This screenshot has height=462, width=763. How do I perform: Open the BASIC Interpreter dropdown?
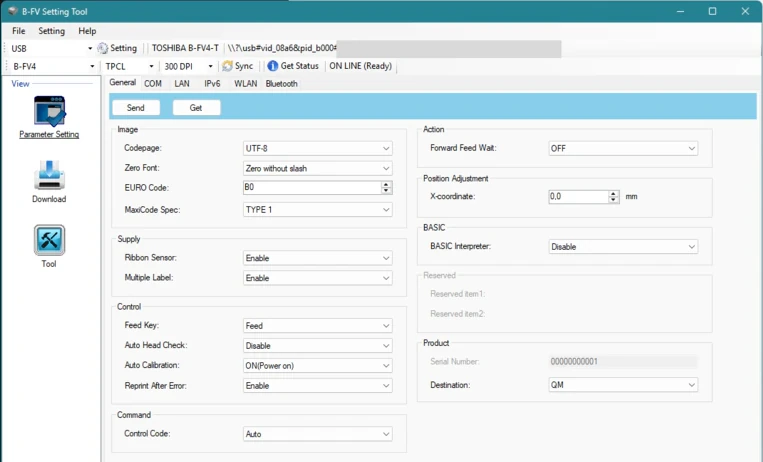click(623, 247)
